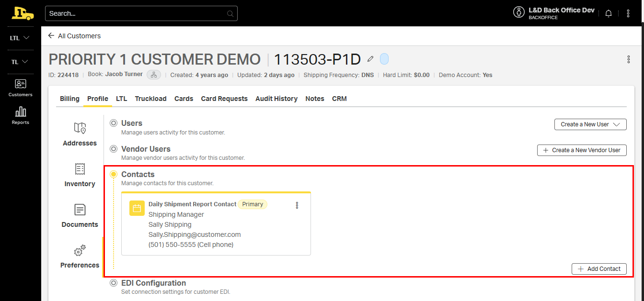Click the L&D Back Office Dev account name
This screenshot has width=644, height=301.
(x=562, y=10)
